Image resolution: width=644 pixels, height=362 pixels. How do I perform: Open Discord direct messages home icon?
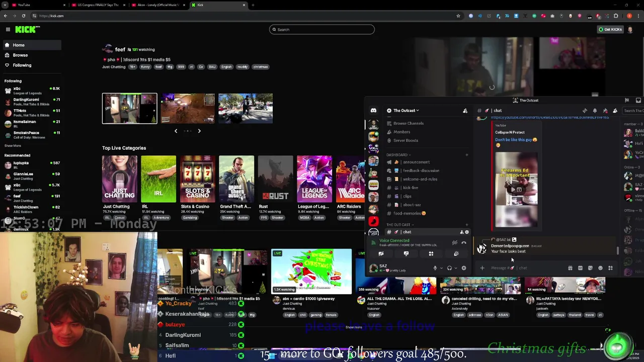[x=373, y=111]
